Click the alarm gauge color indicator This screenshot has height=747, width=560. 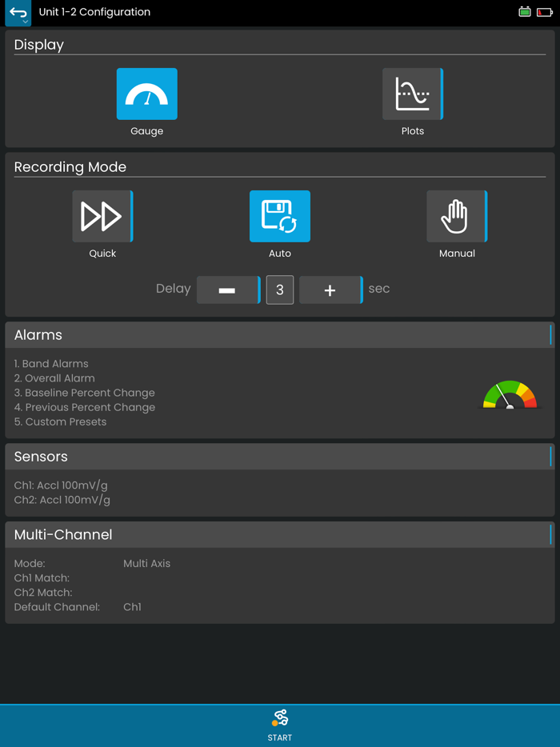tap(510, 394)
